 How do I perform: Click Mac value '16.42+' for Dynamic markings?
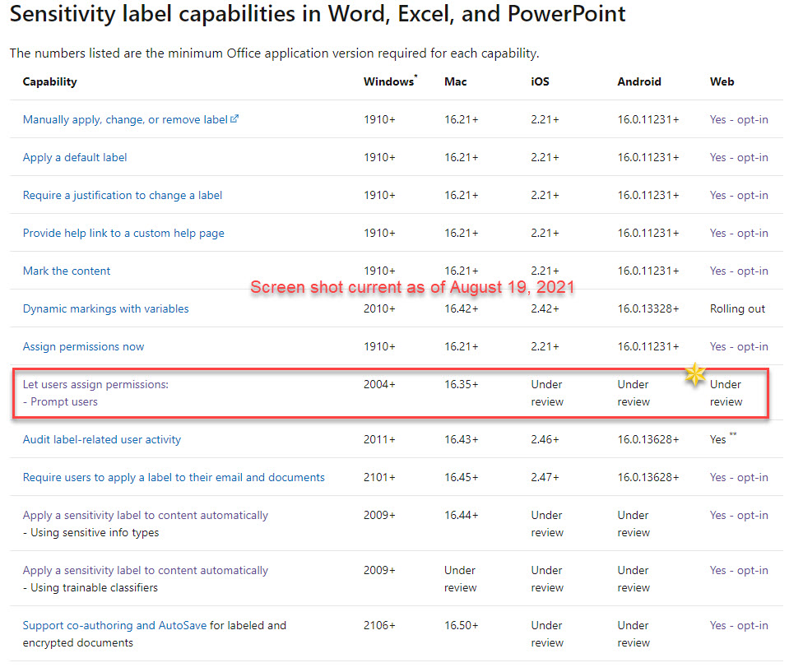click(x=462, y=309)
